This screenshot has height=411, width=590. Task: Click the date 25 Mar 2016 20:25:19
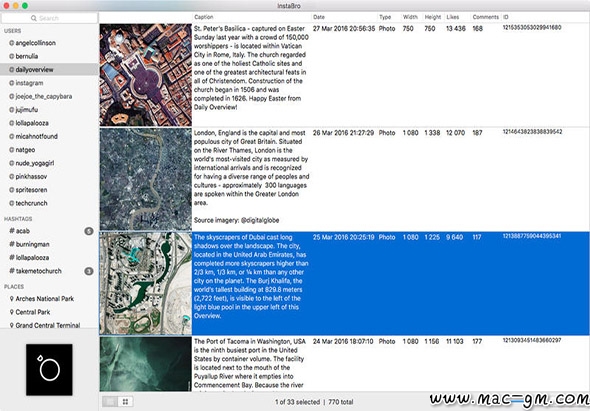(344, 237)
